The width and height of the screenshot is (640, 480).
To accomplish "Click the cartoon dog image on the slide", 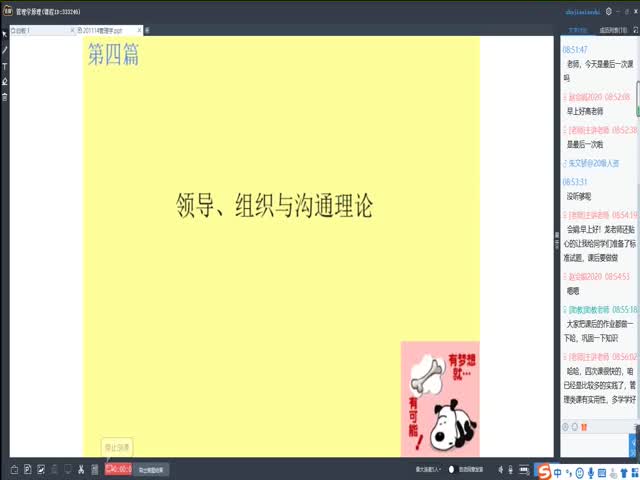I will (440, 399).
